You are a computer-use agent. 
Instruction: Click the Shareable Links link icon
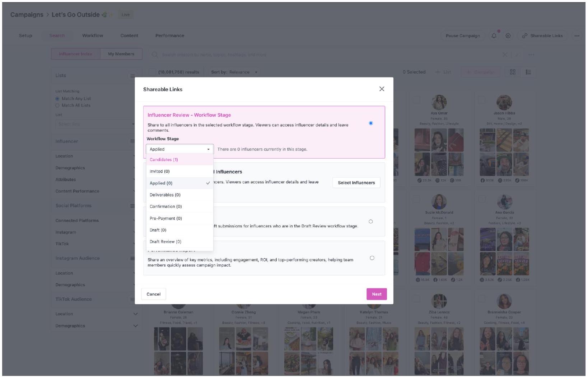[524, 36]
